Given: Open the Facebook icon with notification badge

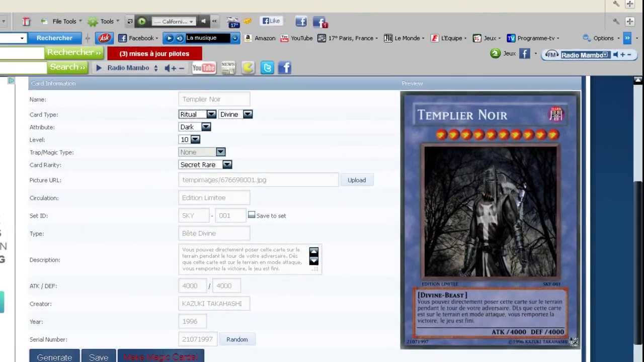Looking at the screenshot, I should pos(320,22).
